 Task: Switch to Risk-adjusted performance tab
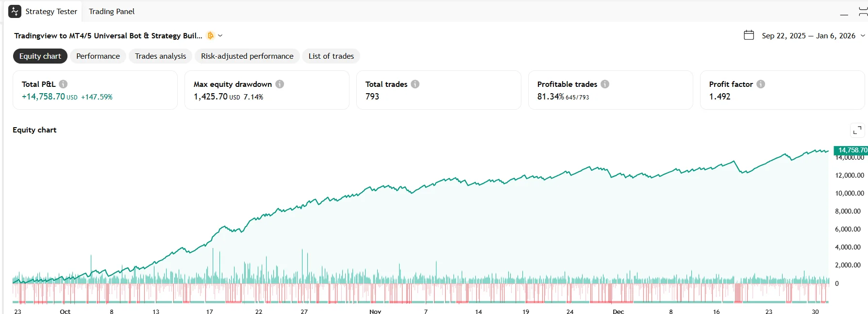tap(247, 56)
